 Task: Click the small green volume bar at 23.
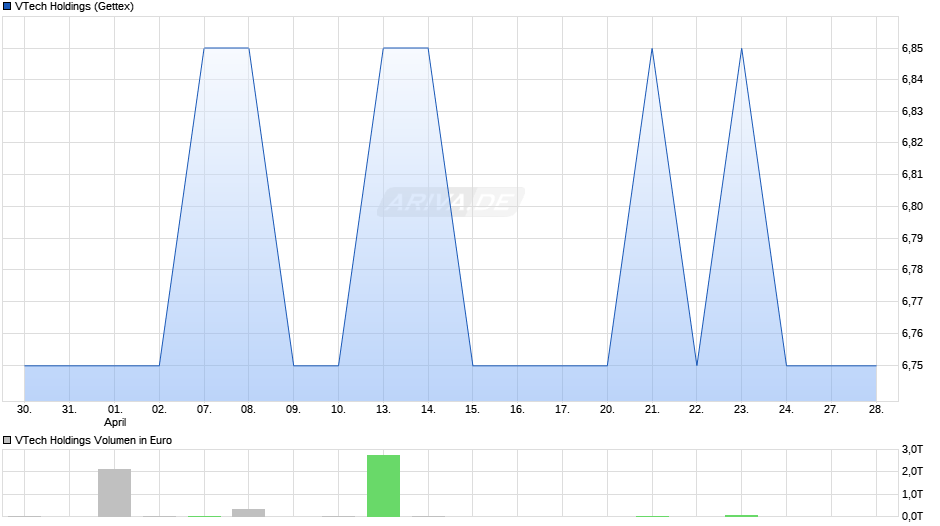pyautogui.click(x=742, y=516)
